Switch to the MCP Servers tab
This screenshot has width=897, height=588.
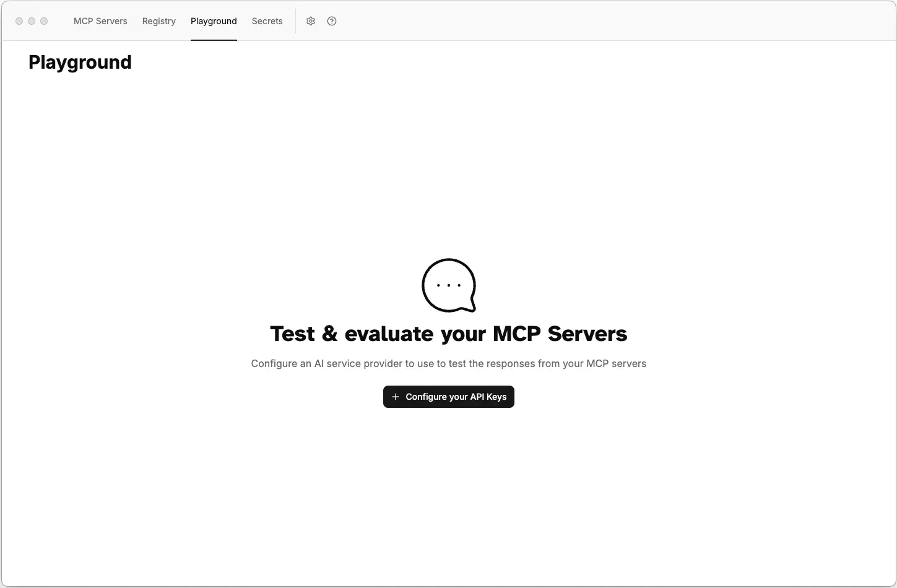click(x=100, y=20)
